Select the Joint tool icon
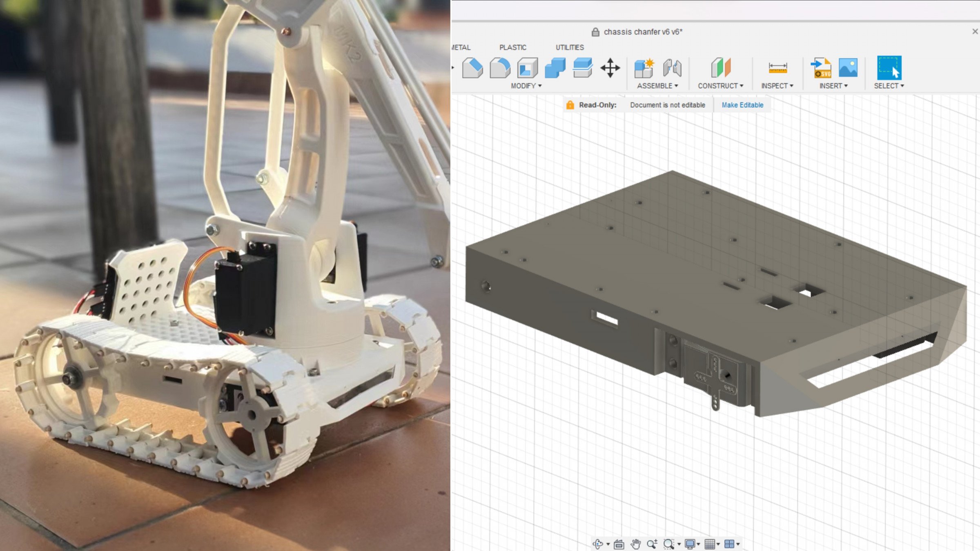Image resolution: width=980 pixels, height=551 pixels. pos(672,68)
